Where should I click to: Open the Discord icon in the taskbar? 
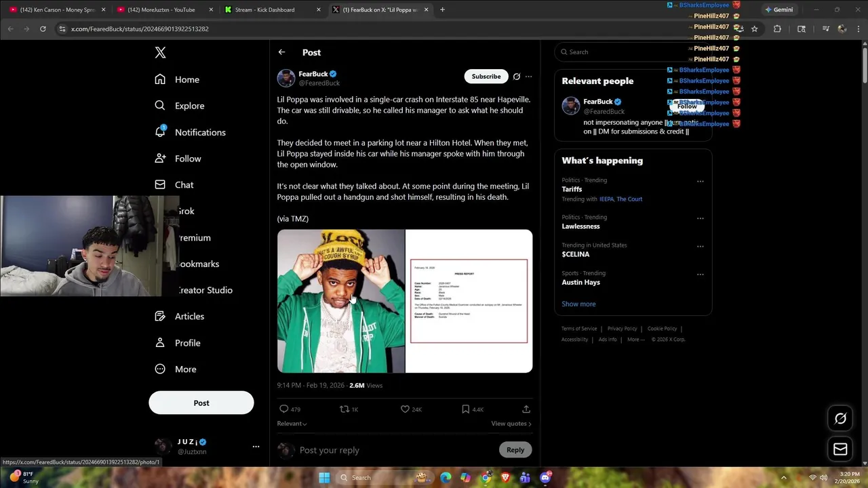pos(545,478)
